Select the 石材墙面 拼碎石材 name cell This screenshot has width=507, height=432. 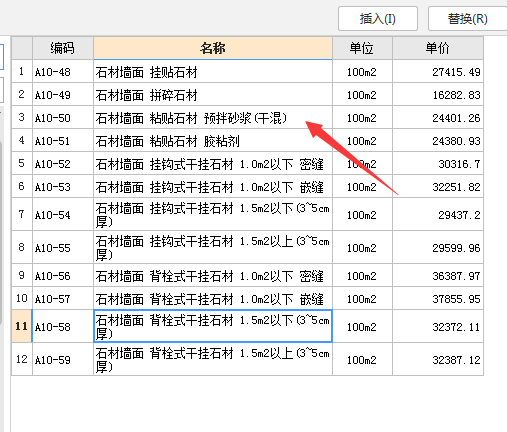pyautogui.click(x=213, y=95)
